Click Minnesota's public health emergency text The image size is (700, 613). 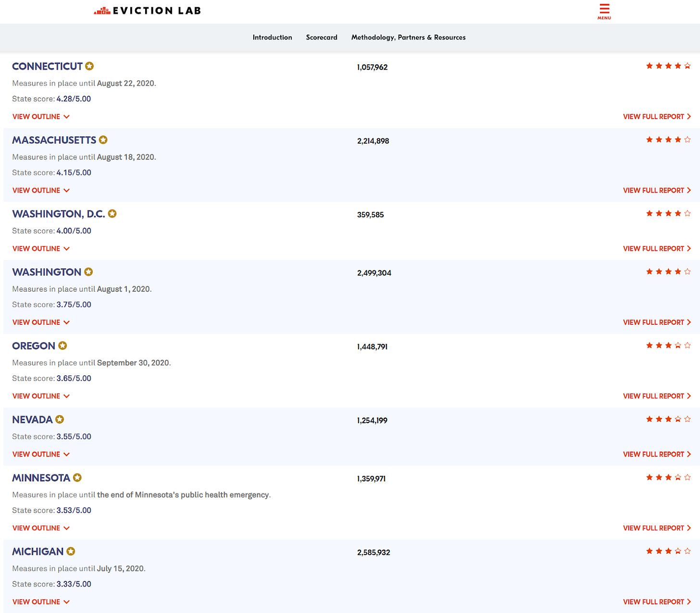coord(184,495)
